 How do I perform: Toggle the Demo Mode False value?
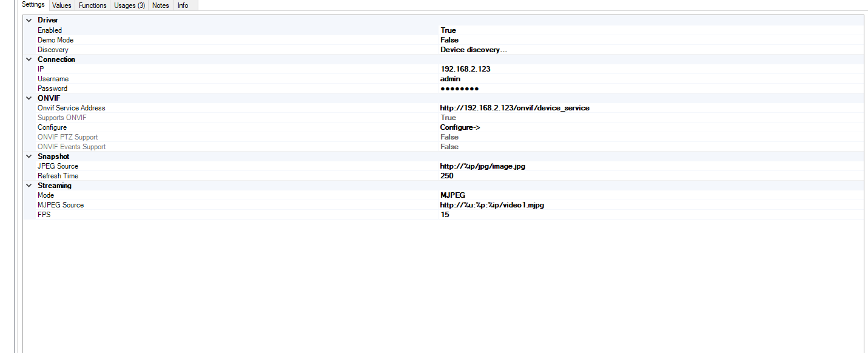[449, 40]
